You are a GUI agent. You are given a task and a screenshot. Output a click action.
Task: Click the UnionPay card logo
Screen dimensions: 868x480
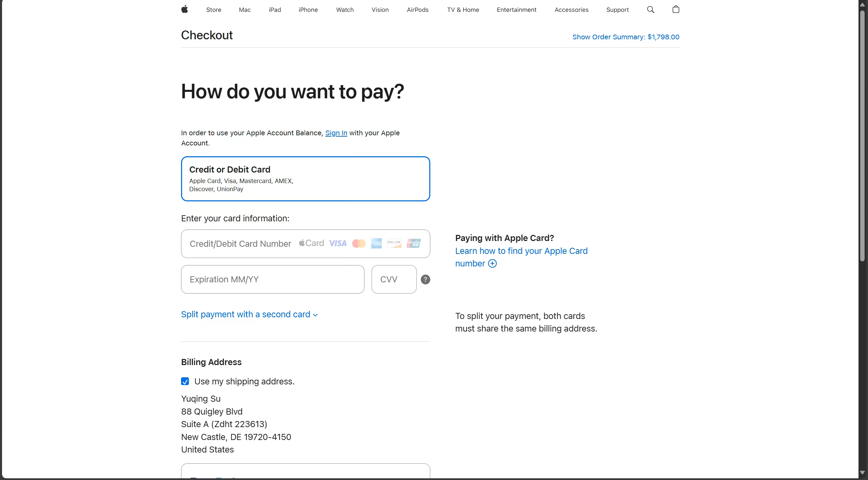coord(414,243)
